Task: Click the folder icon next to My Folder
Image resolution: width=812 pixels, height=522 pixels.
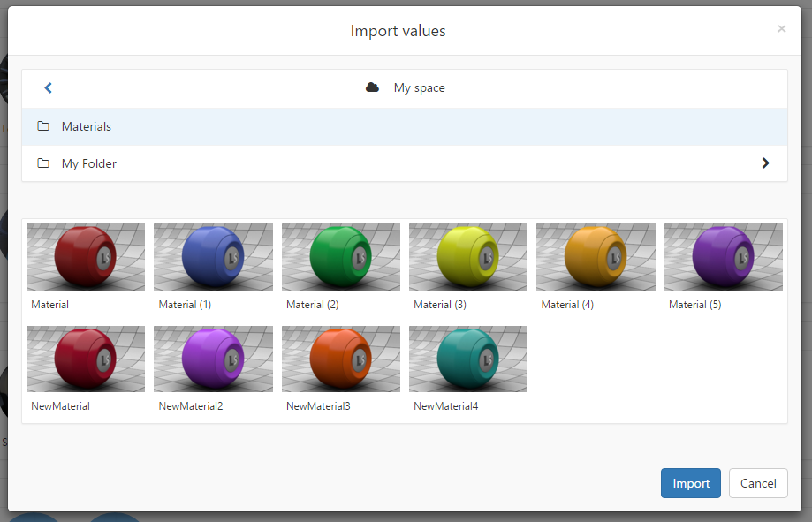Action: (43, 163)
